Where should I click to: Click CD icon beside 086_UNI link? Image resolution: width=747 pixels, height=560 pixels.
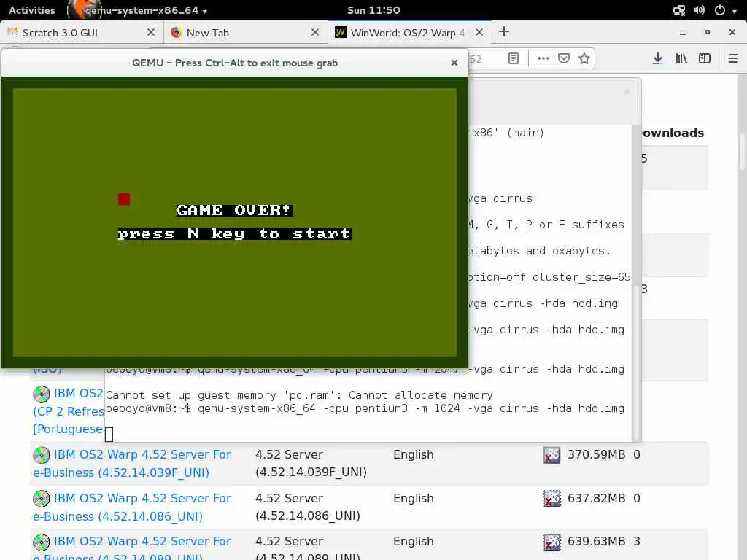[x=42, y=499]
